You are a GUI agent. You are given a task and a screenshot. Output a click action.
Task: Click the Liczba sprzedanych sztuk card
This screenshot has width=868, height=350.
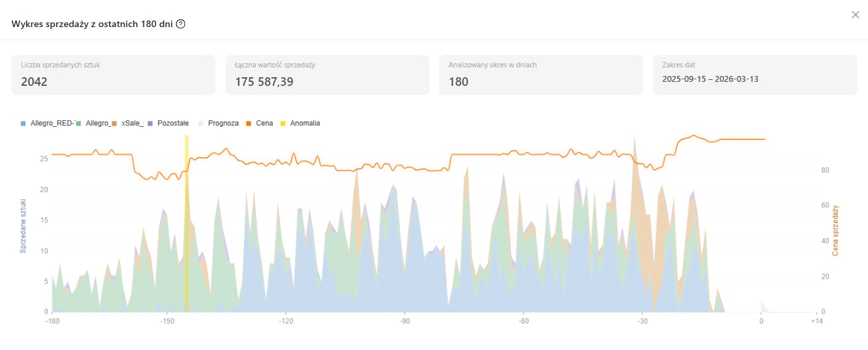tap(113, 75)
